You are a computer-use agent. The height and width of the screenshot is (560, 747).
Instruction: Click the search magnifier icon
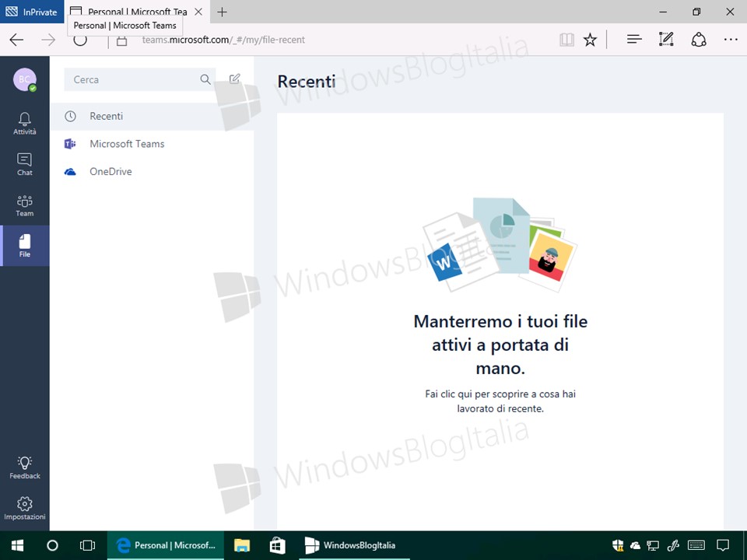click(205, 79)
